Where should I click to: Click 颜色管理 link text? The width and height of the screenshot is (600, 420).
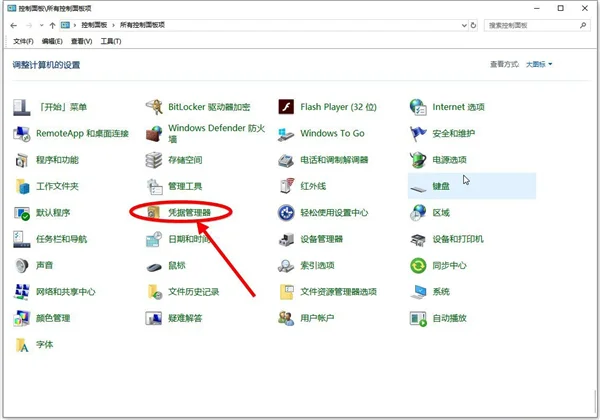point(53,318)
